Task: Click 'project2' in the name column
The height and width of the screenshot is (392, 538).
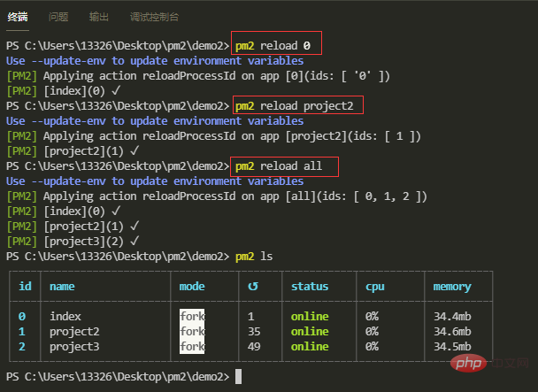Action: 74,332
